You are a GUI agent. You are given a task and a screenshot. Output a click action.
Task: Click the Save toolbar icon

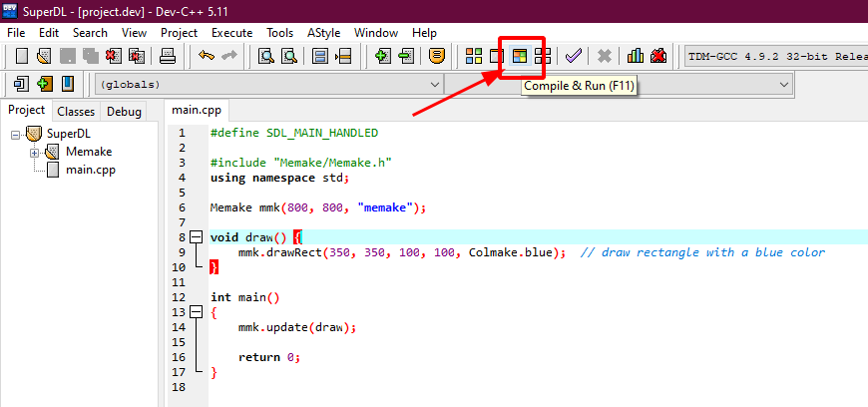(68, 56)
